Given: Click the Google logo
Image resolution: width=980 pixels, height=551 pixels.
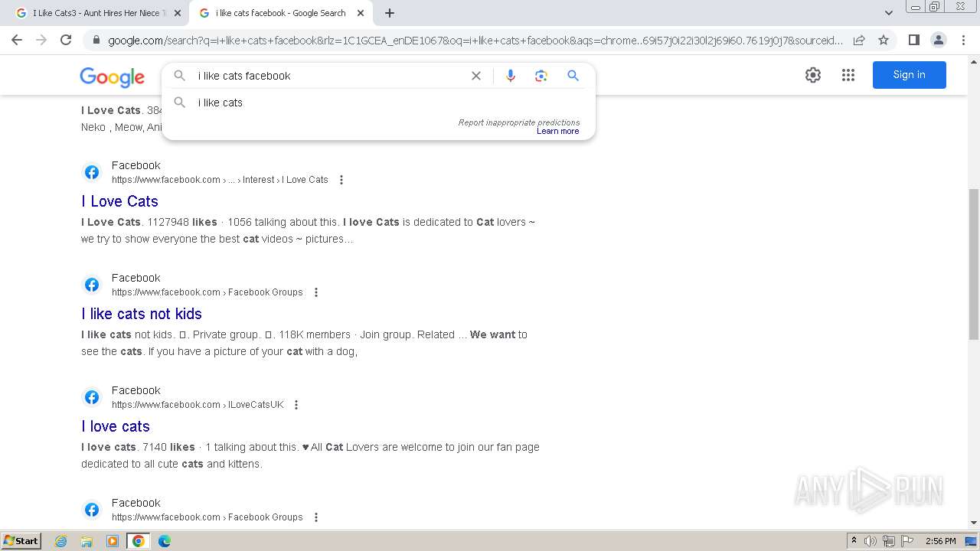Looking at the screenshot, I should (x=112, y=77).
